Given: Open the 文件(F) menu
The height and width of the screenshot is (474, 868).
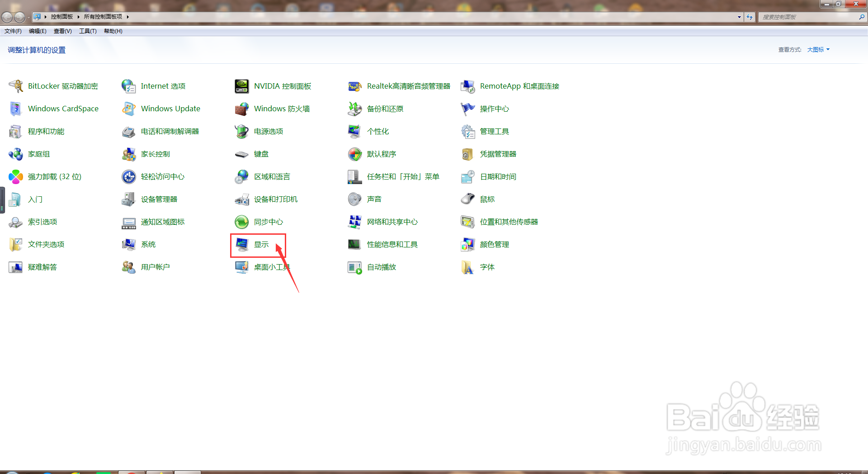Looking at the screenshot, I should click(x=13, y=31).
